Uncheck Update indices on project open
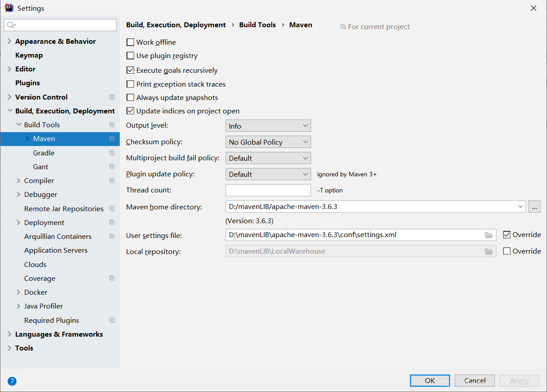This screenshot has width=547, height=392. point(130,111)
